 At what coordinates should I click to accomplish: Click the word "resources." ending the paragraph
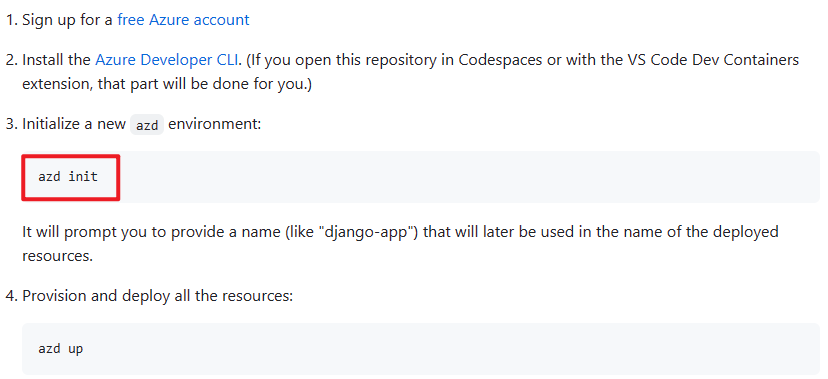(58, 256)
